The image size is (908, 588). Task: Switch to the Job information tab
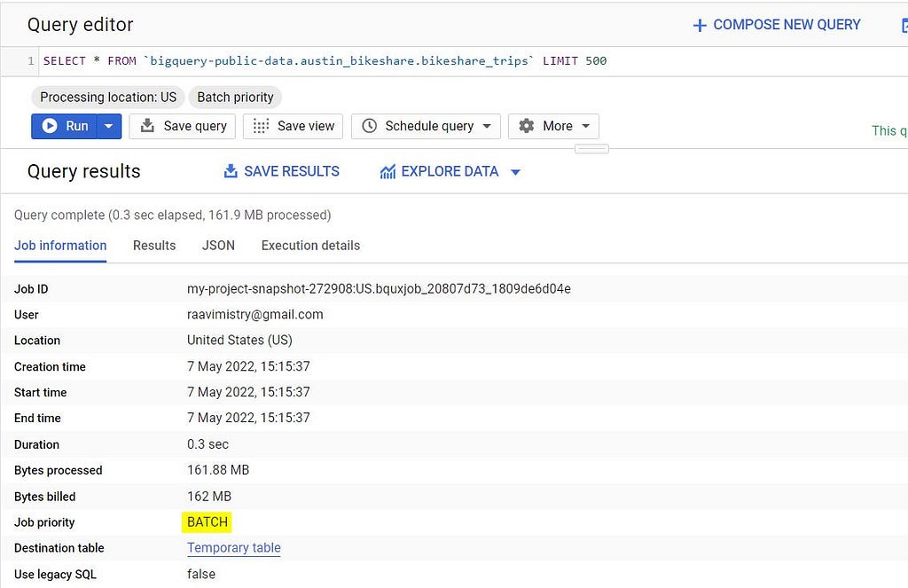pos(60,246)
